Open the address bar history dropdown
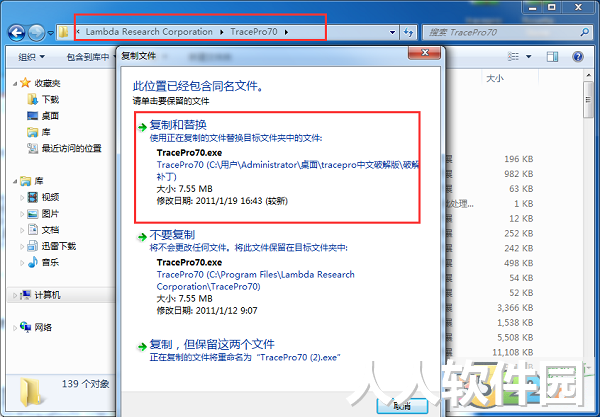The image size is (600, 417). 392,33
